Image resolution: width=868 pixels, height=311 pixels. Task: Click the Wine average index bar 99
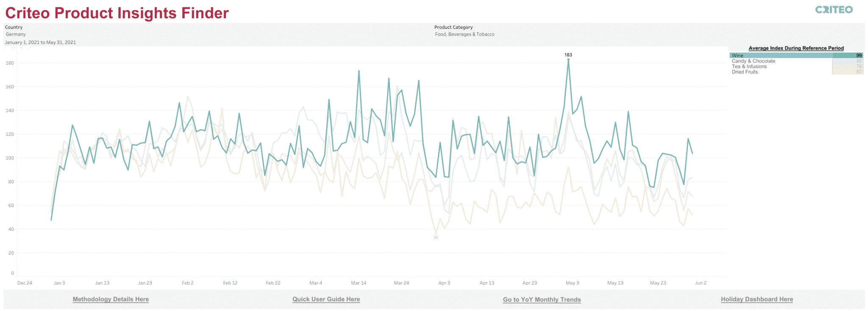[848, 55]
